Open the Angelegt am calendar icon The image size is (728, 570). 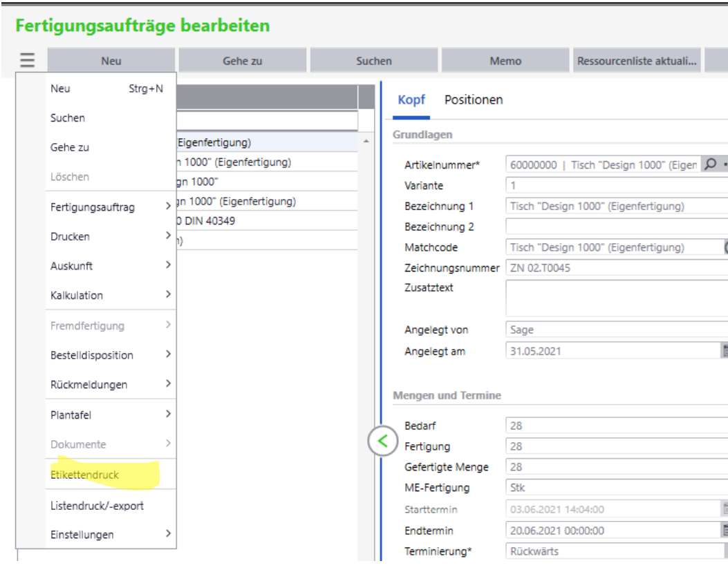tap(725, 351)
